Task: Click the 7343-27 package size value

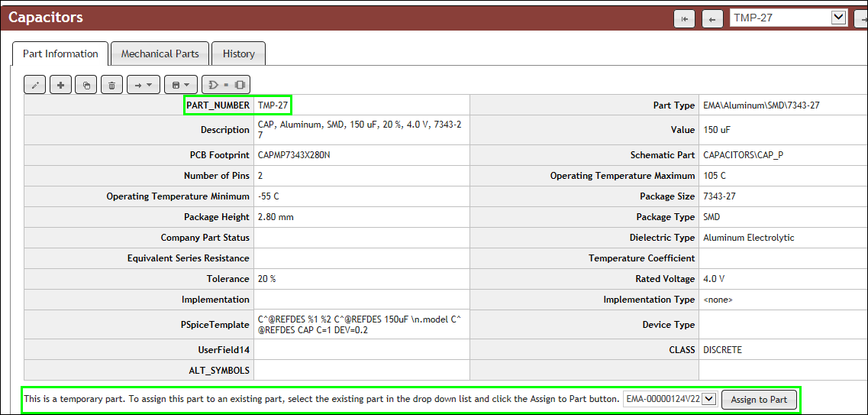Action: coord(719,196)
